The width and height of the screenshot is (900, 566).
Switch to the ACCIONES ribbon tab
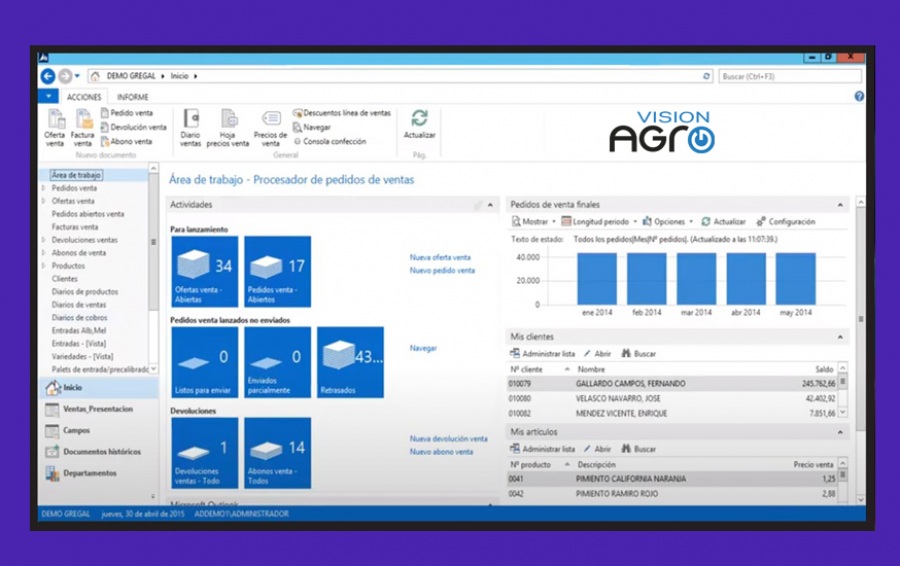(x=84, y=97)
